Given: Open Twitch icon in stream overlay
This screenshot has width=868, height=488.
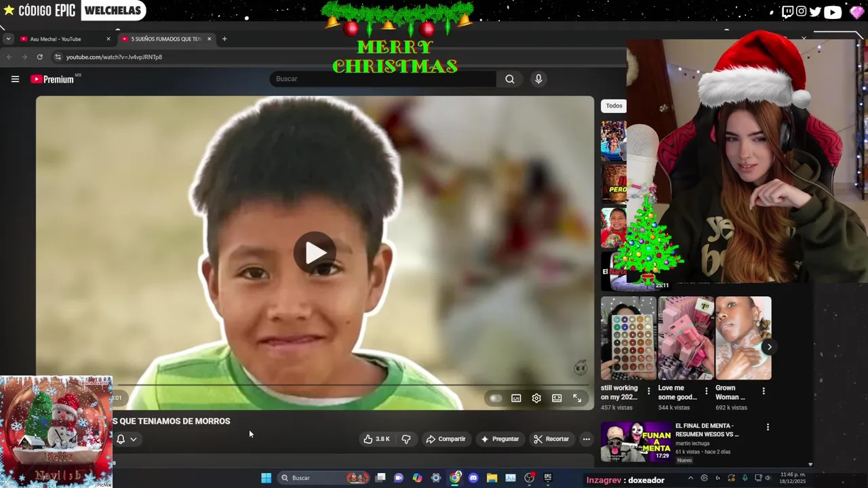Looking at the screenshot, I should 787,12.
